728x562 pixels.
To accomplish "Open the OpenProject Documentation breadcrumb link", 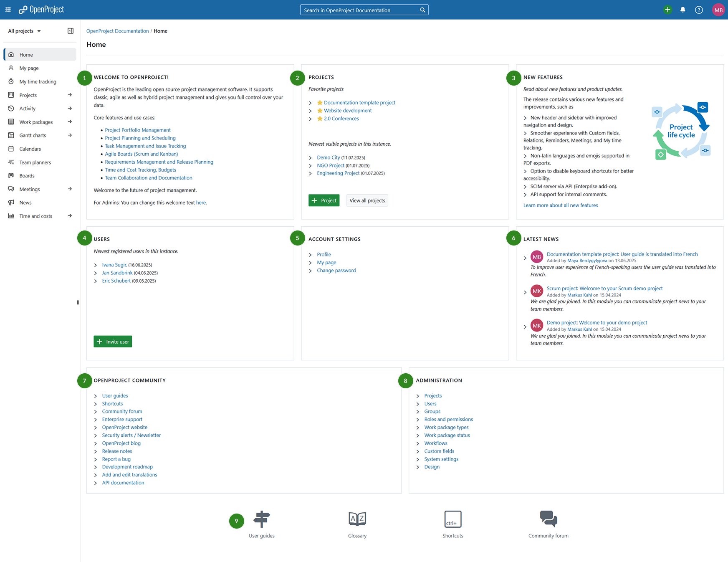I will (x=117, y=31).
